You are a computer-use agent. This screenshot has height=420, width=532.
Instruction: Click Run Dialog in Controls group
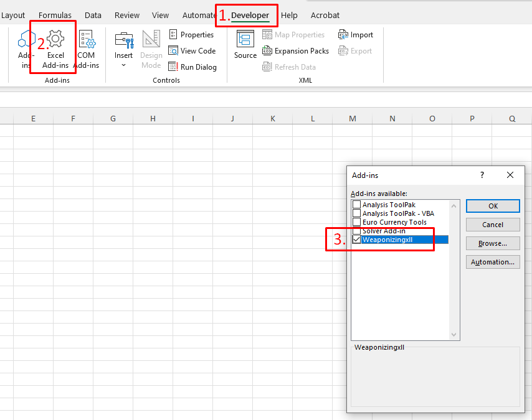coord(193,67)
